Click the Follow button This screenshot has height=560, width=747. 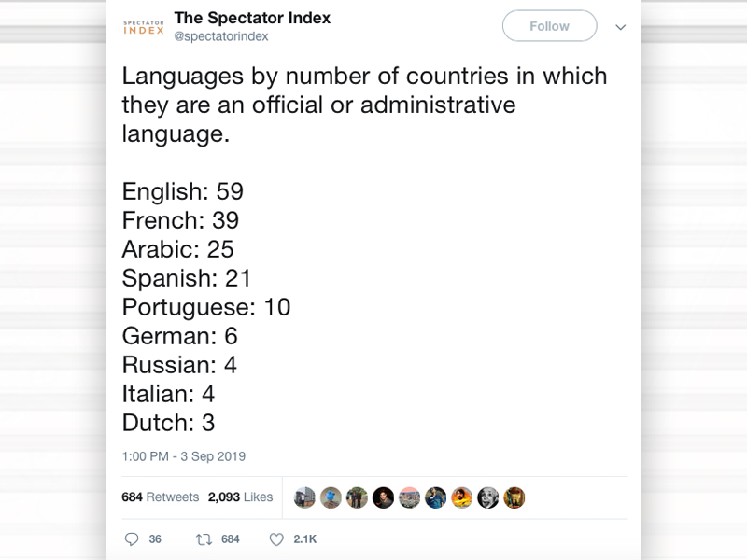(549, 26)
